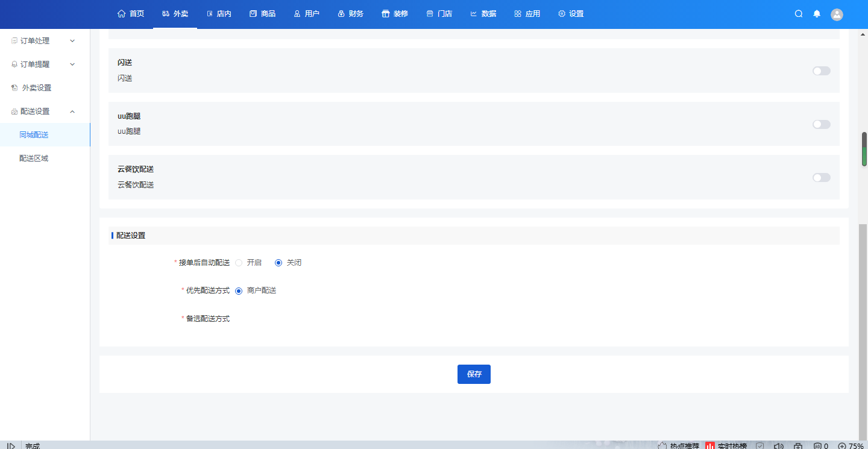Click the home icon beside 首页
Image resolution: width=868 pixels, height=449 pixels.
[121, 14]
